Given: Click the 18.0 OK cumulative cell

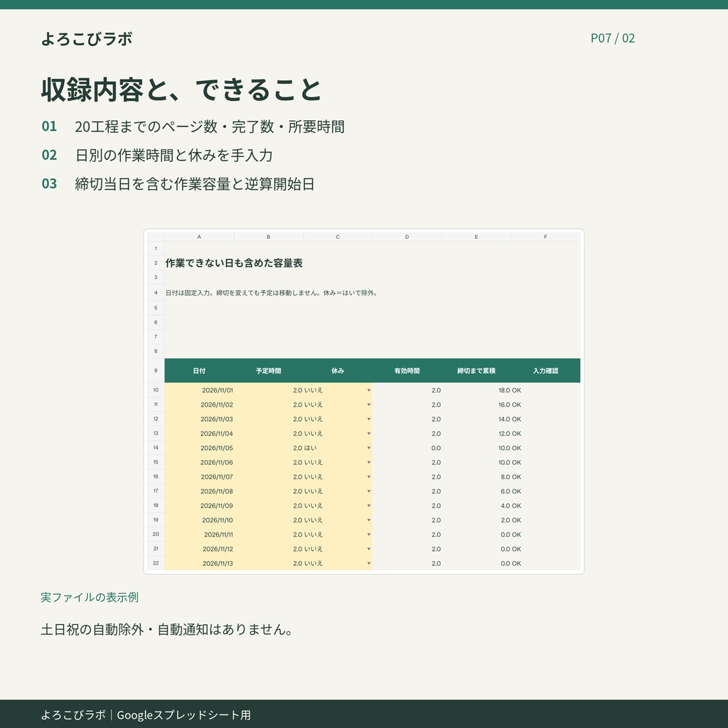Looking at the screenshot, I should tap(509, 390).
